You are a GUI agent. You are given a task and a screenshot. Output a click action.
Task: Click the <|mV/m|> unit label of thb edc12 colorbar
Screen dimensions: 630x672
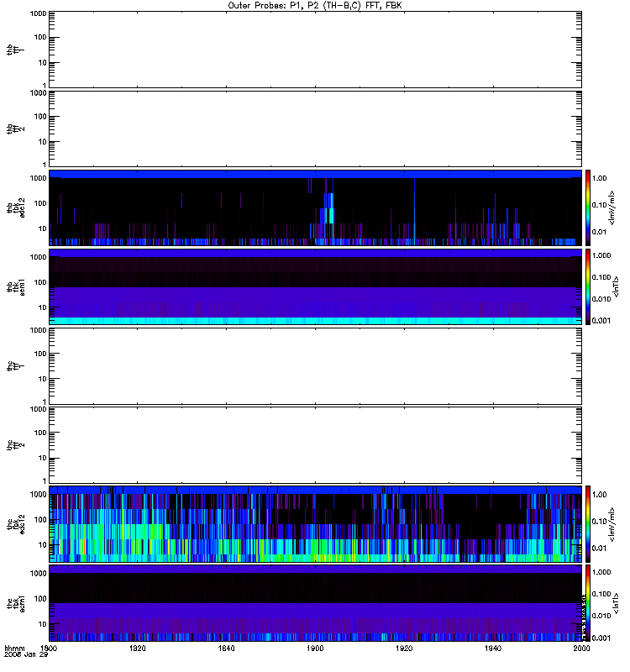(x=612, y=207)
